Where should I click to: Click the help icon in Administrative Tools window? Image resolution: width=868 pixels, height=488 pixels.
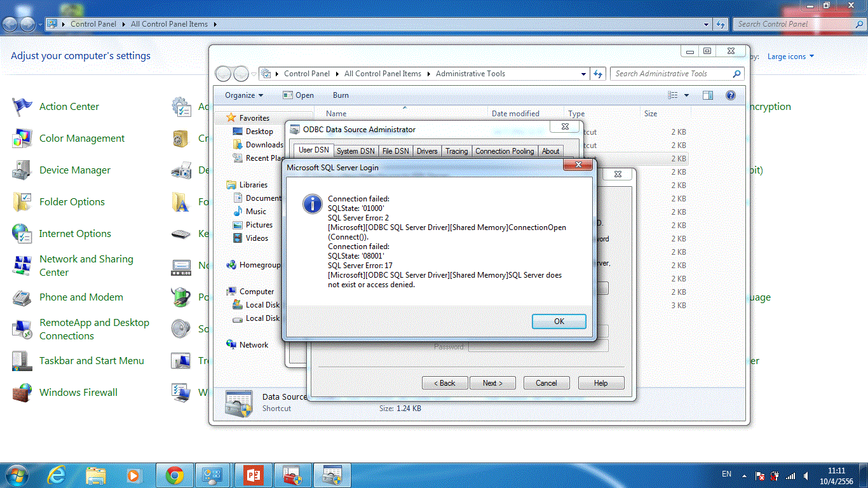[731, 95]
